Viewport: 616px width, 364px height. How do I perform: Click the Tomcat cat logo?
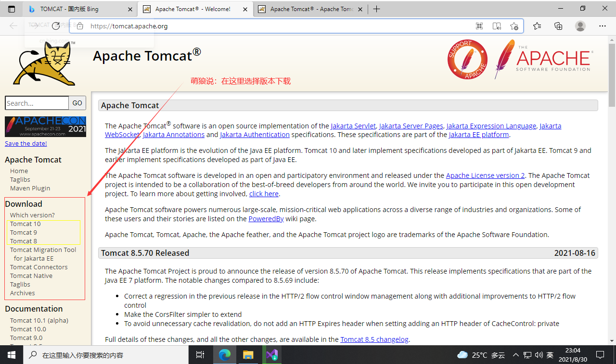[44, 63]
